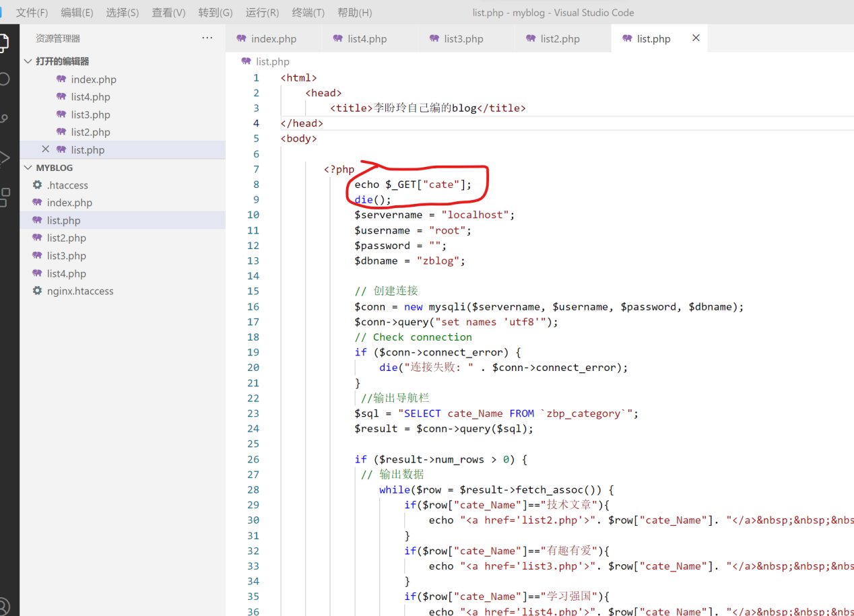Open the Explorer panel more actions ellipsis
The height and width of the screenshot is (616, 854).
click(x=207, y=38)
